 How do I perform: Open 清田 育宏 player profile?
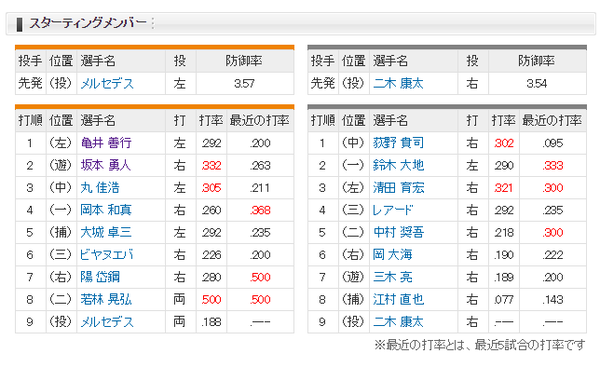(398, 188)
